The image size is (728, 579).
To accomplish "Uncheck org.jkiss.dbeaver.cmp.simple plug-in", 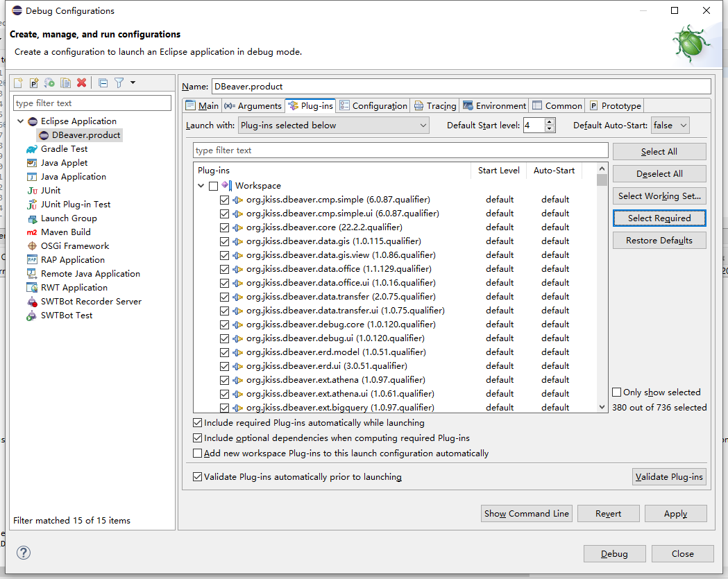I will pyautogui.click(x=225, y=200).
